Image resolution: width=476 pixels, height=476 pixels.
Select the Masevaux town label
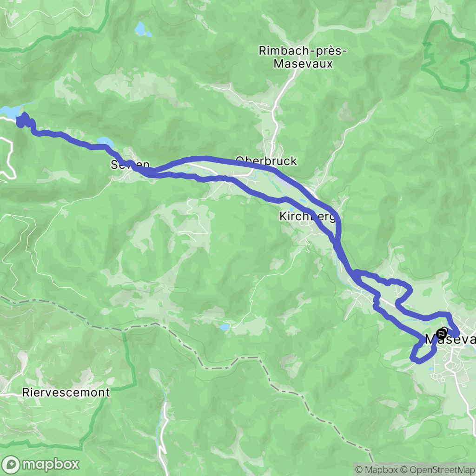tap(450, 339)
